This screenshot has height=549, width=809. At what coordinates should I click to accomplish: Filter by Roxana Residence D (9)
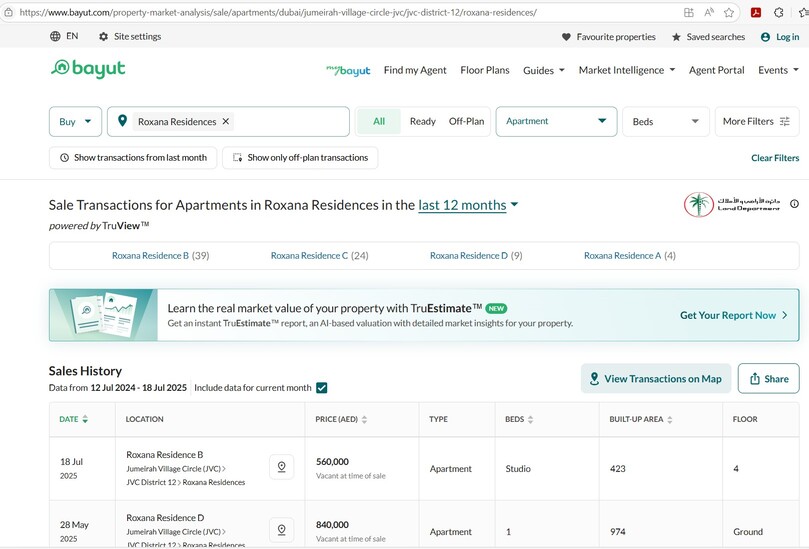point(476,255)
